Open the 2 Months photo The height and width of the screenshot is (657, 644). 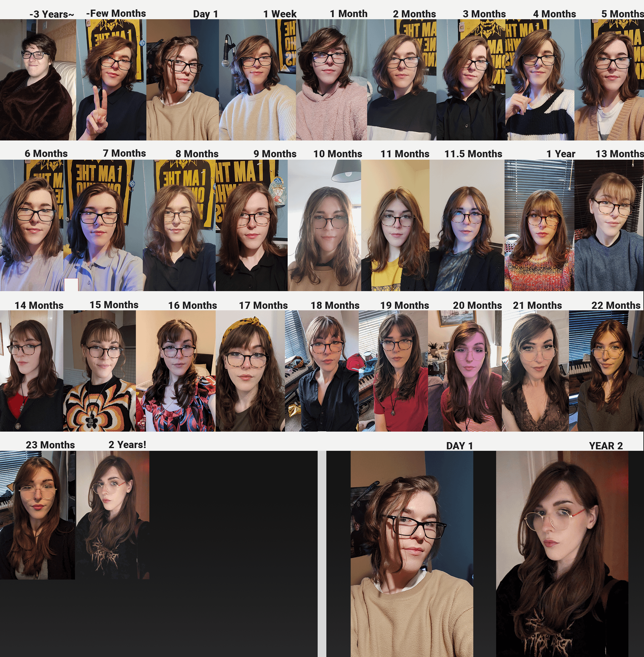pos(402,80)
